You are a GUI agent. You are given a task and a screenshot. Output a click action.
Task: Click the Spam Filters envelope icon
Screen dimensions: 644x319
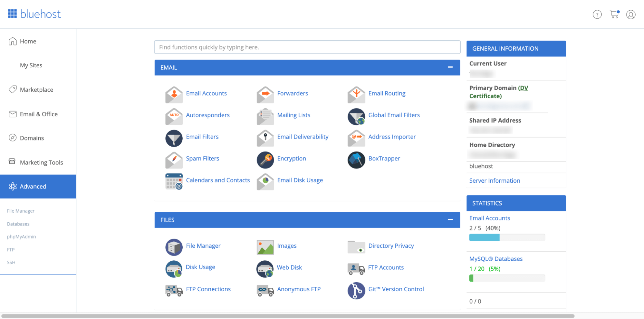pyautogui.click(x=174, y=160)
